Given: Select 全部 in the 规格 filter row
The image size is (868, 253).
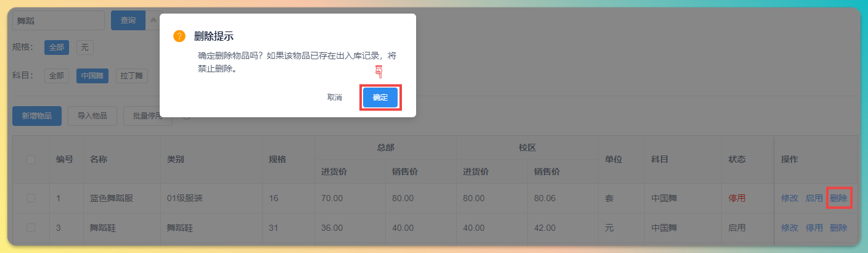Looking at the screenshot, I should (57, 47).
